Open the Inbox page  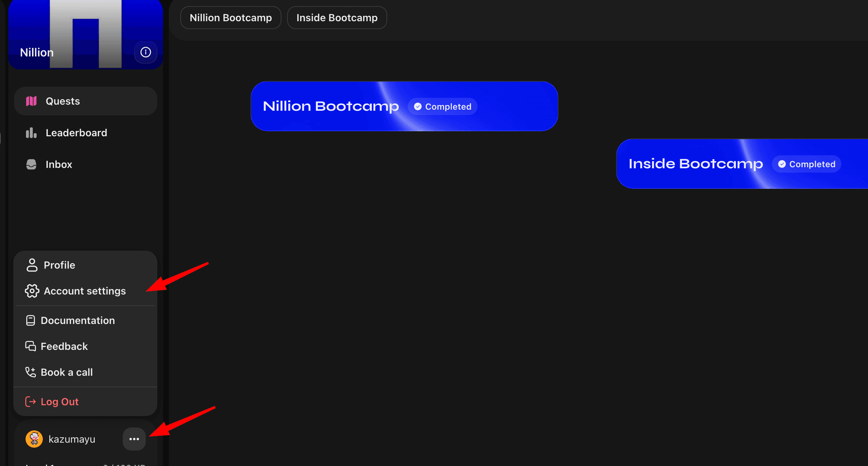pyautogui.click(x=86, y=164)
